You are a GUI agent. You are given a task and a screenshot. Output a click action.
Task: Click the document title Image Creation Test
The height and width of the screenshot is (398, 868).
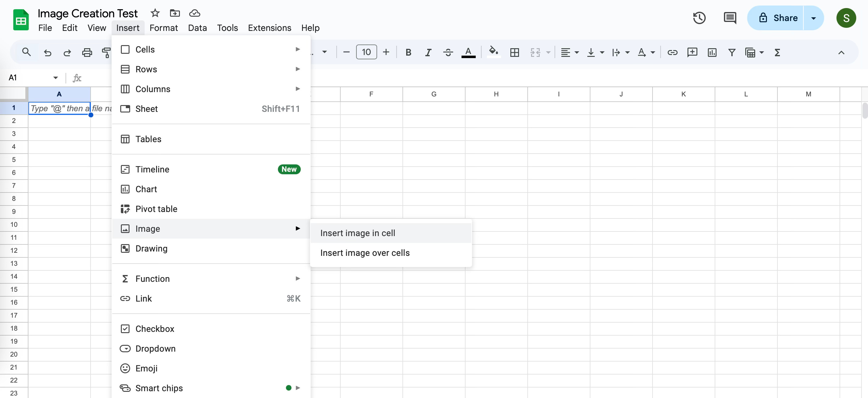pos(87,13)
